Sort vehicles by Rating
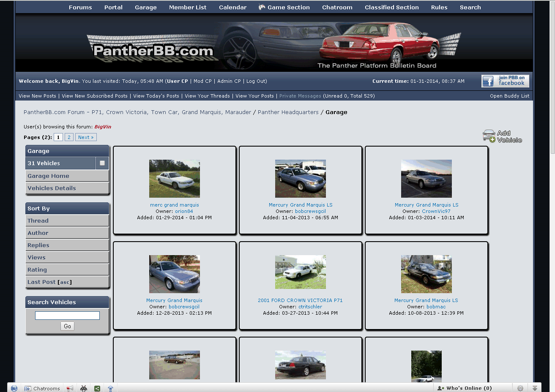This screenshot has width=555, height=392. click(x=37, y=269)
